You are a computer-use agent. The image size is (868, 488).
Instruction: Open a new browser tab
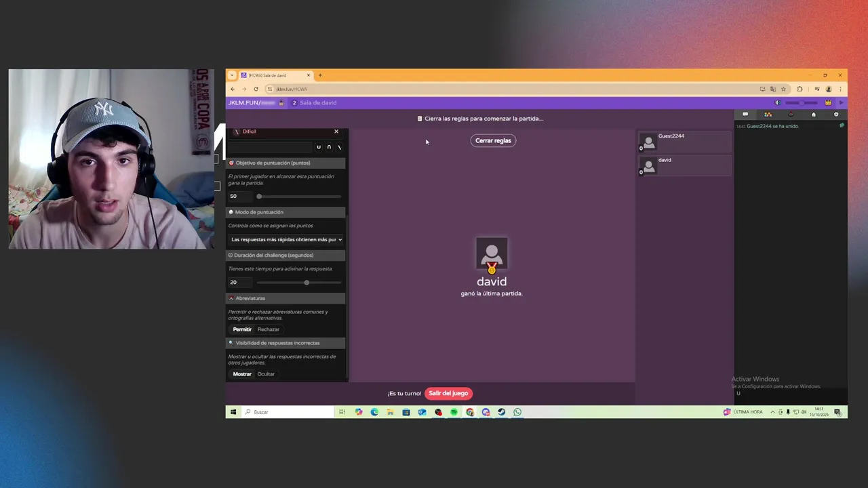[x=320, y=75]
